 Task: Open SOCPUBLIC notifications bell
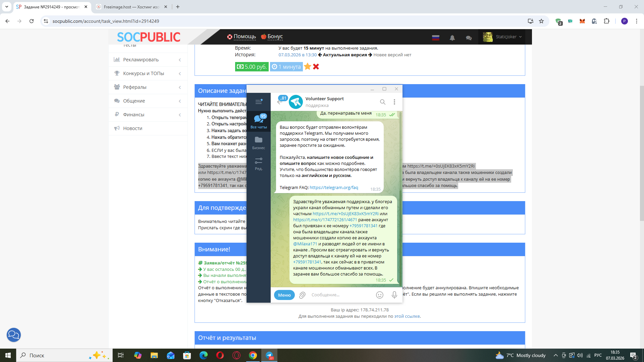coord(452,38)
